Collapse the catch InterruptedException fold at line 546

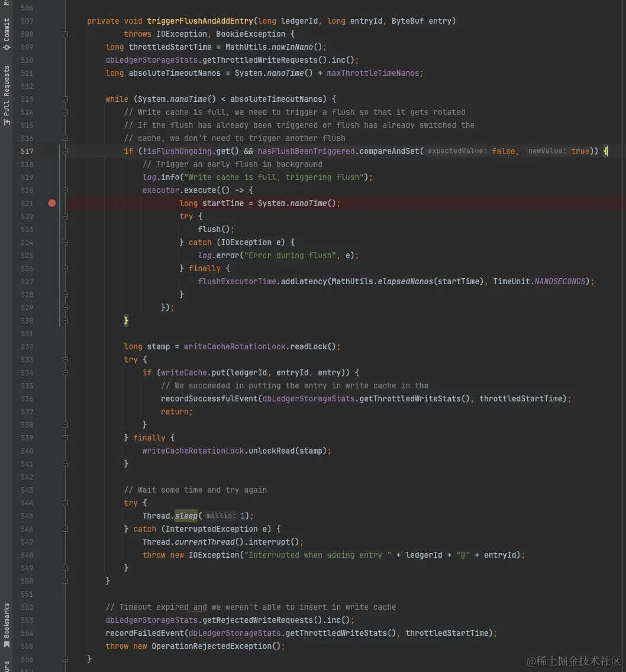pos(65,529)
